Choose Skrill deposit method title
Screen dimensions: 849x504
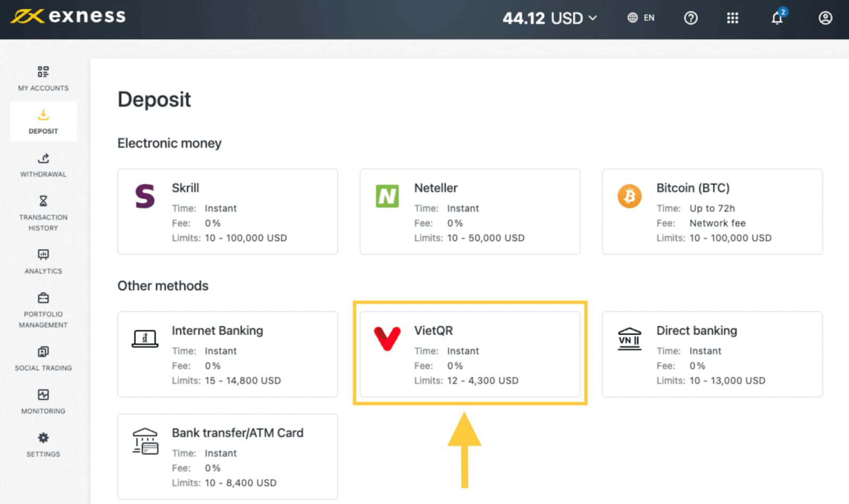pos(186,188)
